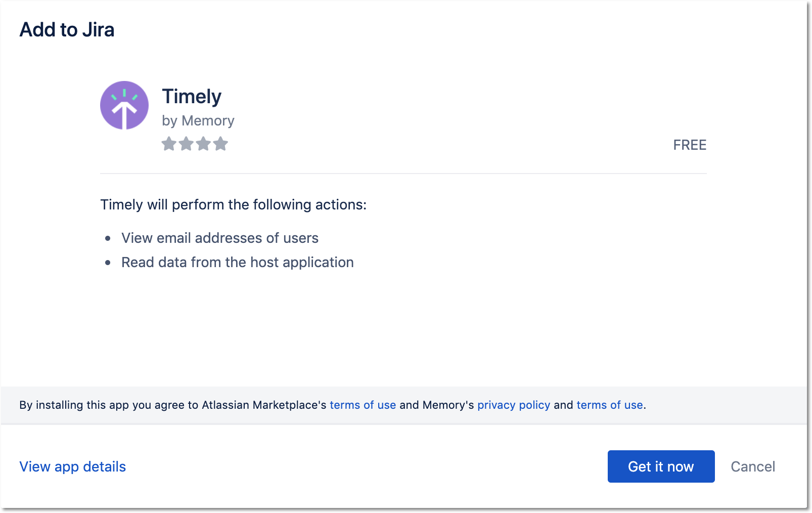Click the purple Timely app logo
This screenshot has width=812, height=513.
coord(124,105)
